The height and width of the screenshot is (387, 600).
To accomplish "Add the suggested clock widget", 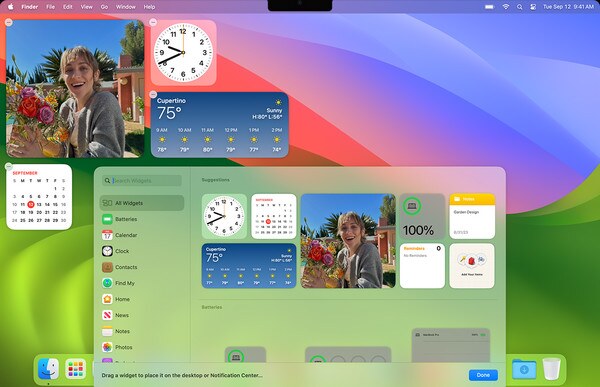I will coord(224,216).
